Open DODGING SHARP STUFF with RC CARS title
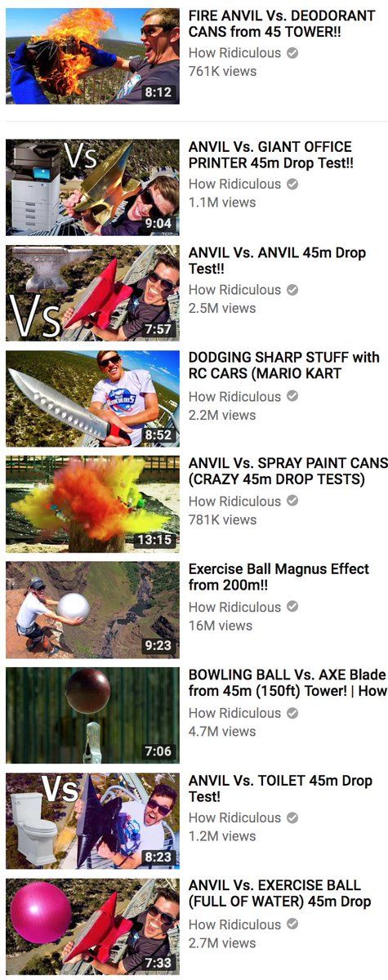Viewport: 388px width, 980px height. [284, 365]
